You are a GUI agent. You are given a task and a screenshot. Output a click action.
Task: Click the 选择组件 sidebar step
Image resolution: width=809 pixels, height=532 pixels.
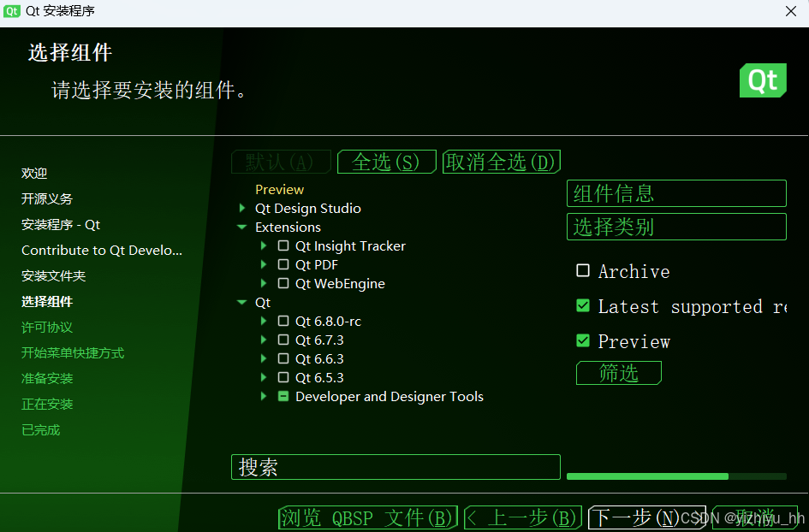point(47,302)
